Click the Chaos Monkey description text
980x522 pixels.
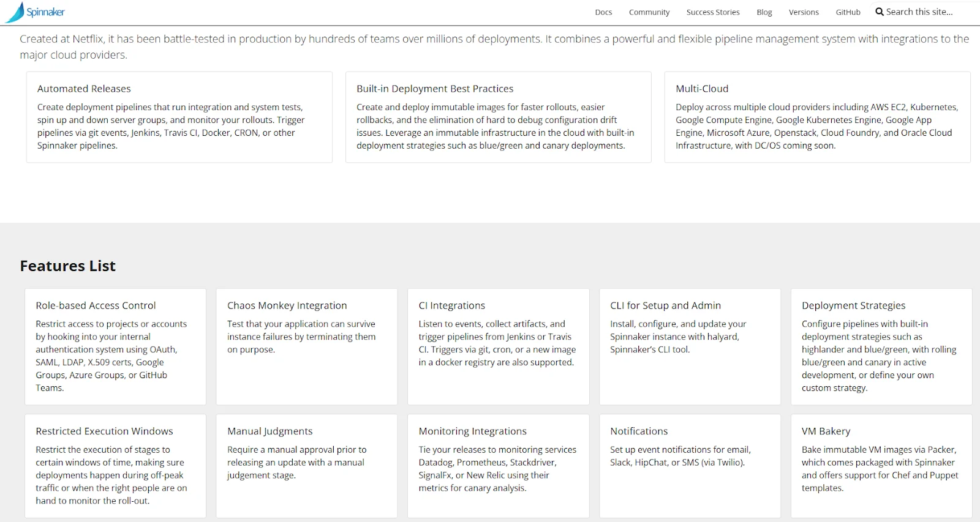pos(301,337)
